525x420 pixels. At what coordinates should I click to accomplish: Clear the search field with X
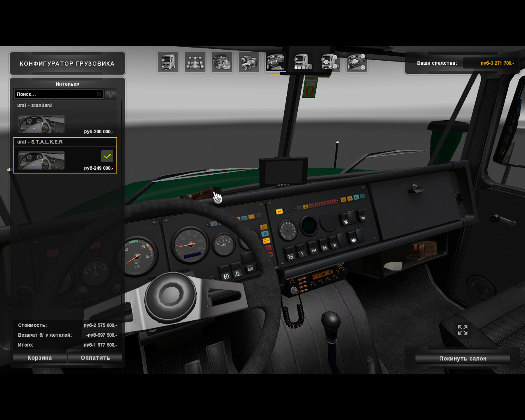(99, 94)
